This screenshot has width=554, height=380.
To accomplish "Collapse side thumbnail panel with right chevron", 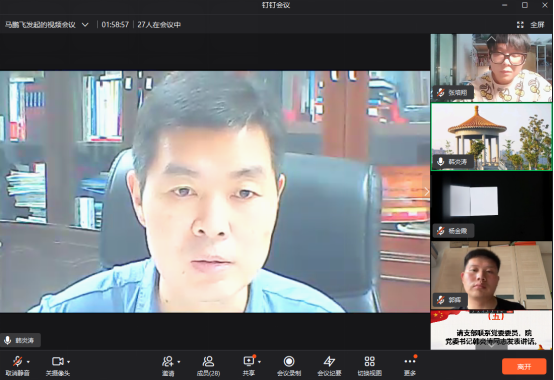I will (426, 191).
